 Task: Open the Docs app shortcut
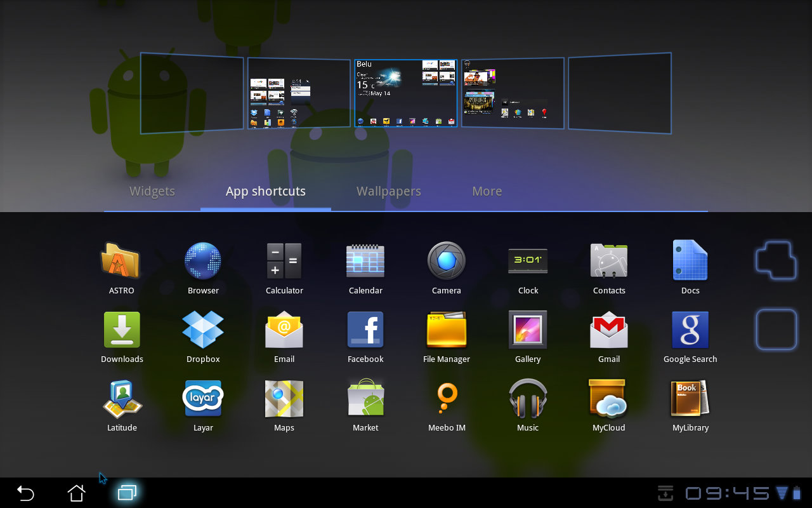[690, 260]
